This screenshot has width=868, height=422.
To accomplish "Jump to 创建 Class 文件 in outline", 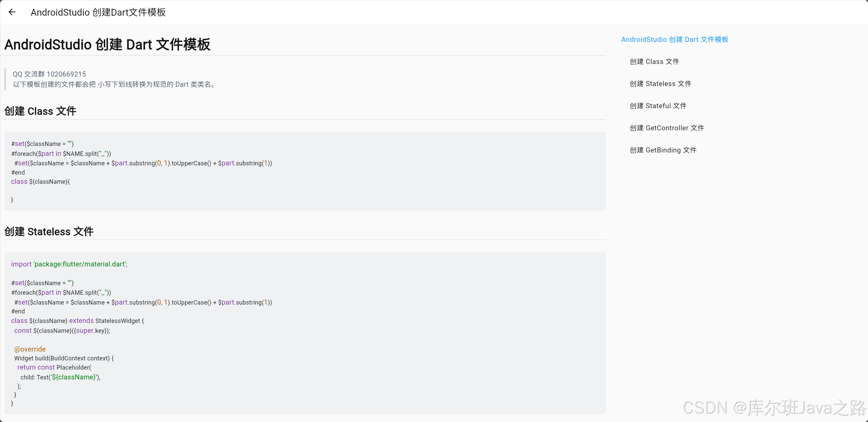I will (x=654, y=62).
